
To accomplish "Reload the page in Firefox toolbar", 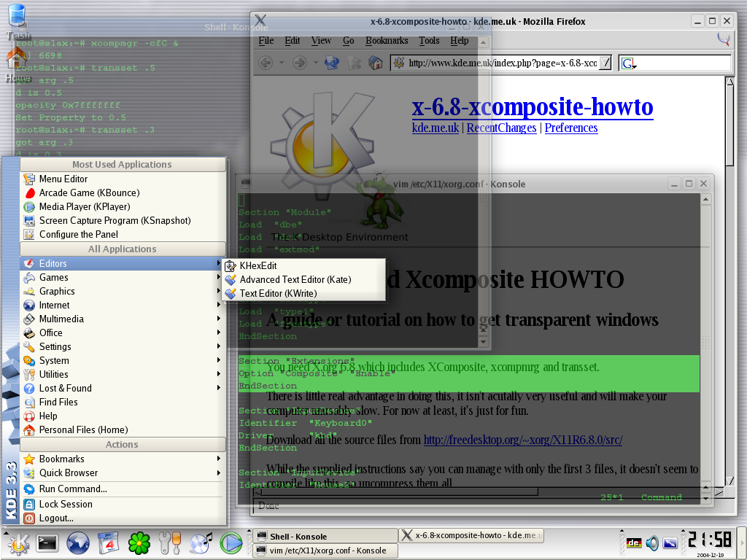I will pyautogui.click(x=332, y=63).
